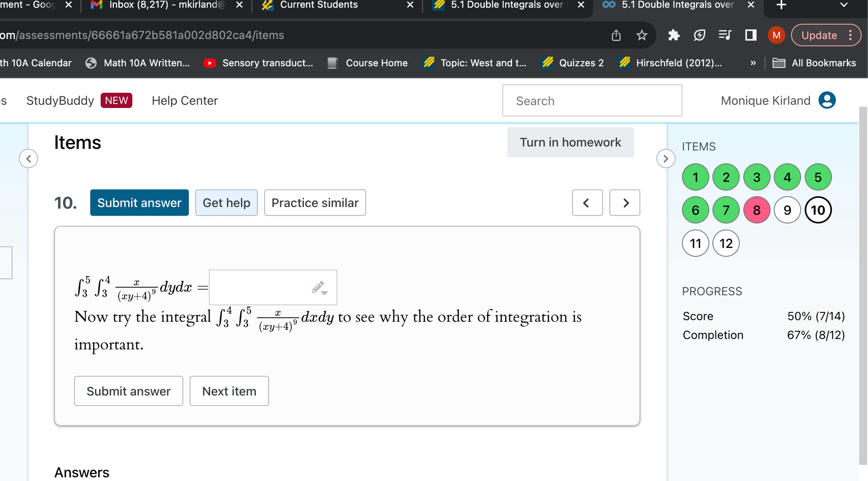Open the Help Center link
This screenshot has height=481, width=868.
[185, 100]
